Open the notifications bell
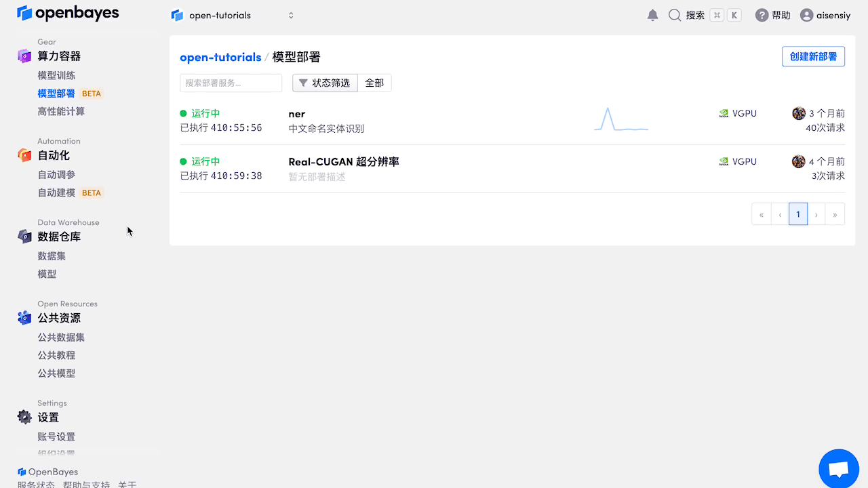The width and height of the screenshot is (868, 488). 652,15
